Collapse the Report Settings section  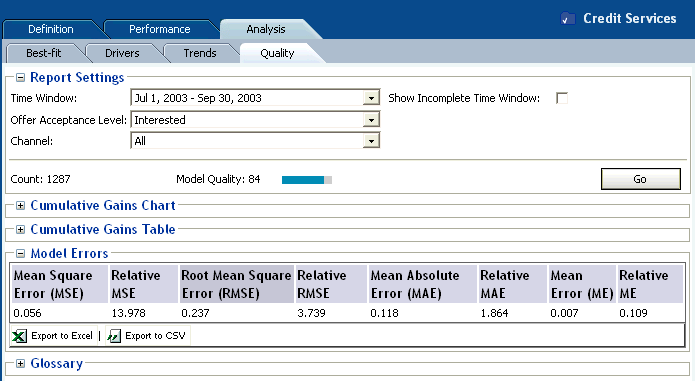click(x=20, y=78)
